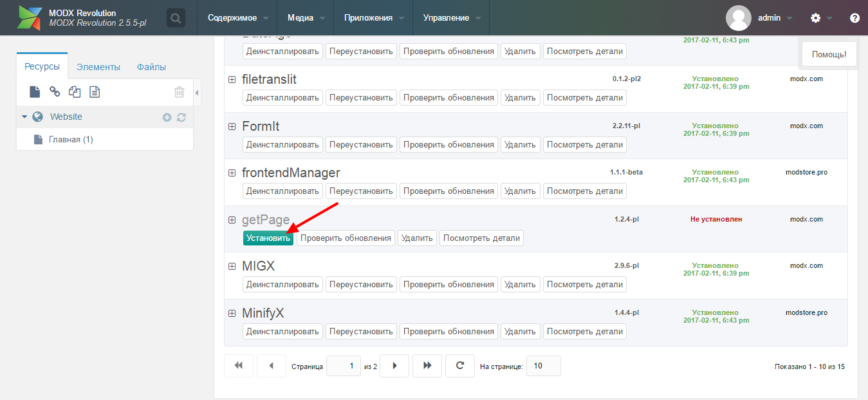The width and height of the screenshot is (868, 400).
Task: Open the resource tree trash bin
Action: coord(180,92)
